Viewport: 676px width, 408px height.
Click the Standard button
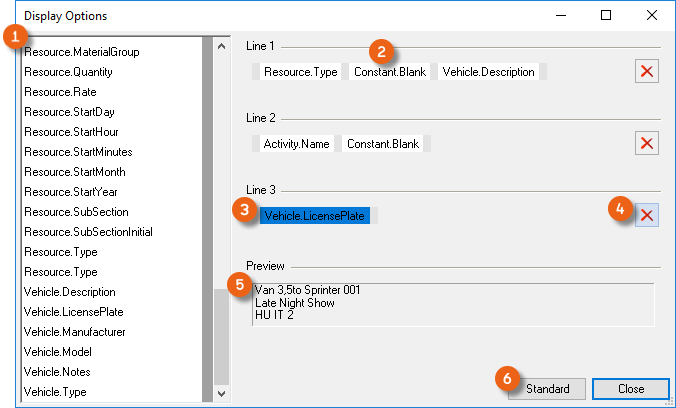click(546, 389)
